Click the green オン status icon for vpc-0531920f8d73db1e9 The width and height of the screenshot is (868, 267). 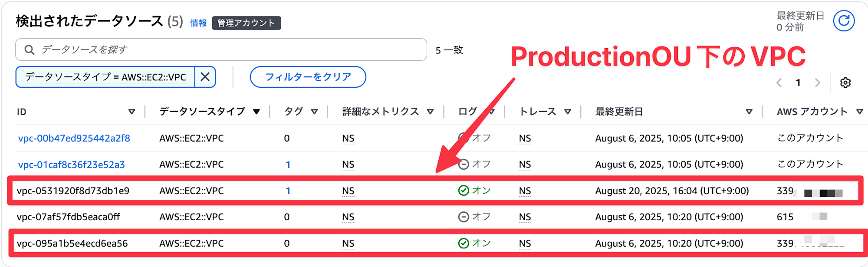[464, 191]
